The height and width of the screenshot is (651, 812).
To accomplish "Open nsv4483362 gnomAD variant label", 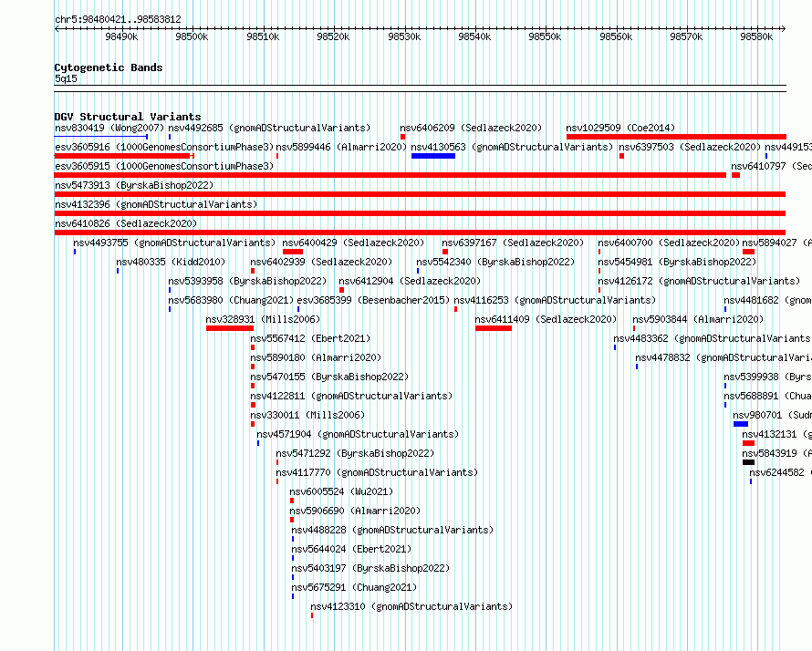I will [712, 338].
